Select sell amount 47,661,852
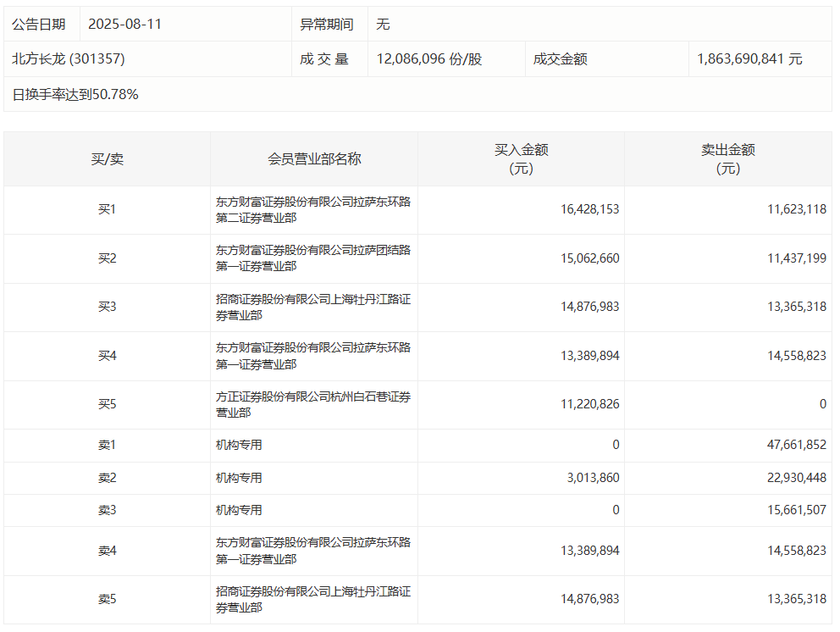This screenshot has width=840, height=632. click(x=797, y=445)
